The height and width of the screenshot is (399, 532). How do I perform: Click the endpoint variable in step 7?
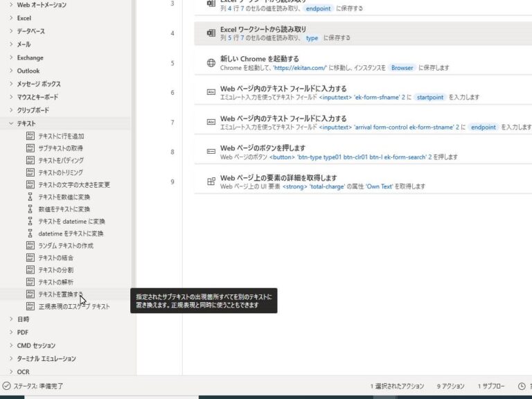[483, 127]
